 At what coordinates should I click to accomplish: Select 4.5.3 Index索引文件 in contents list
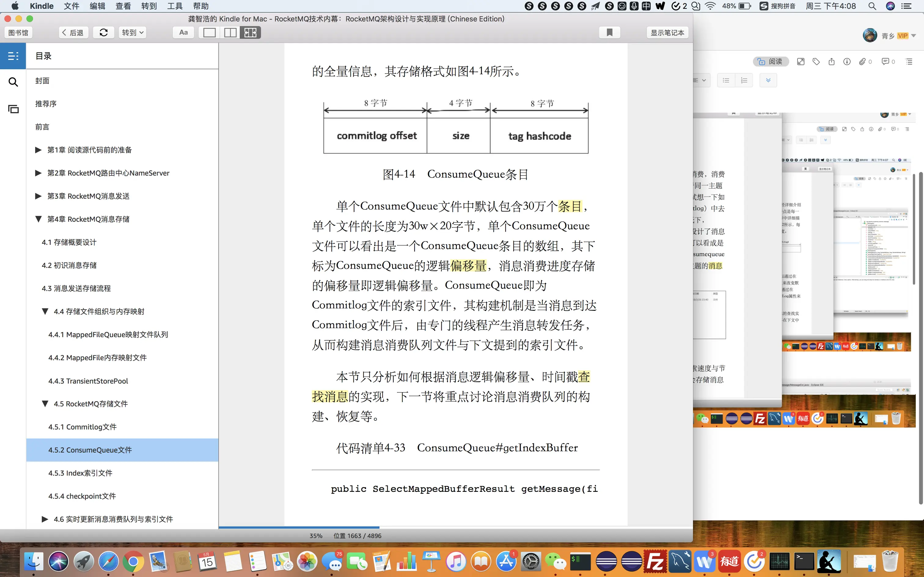click(80, 473)
